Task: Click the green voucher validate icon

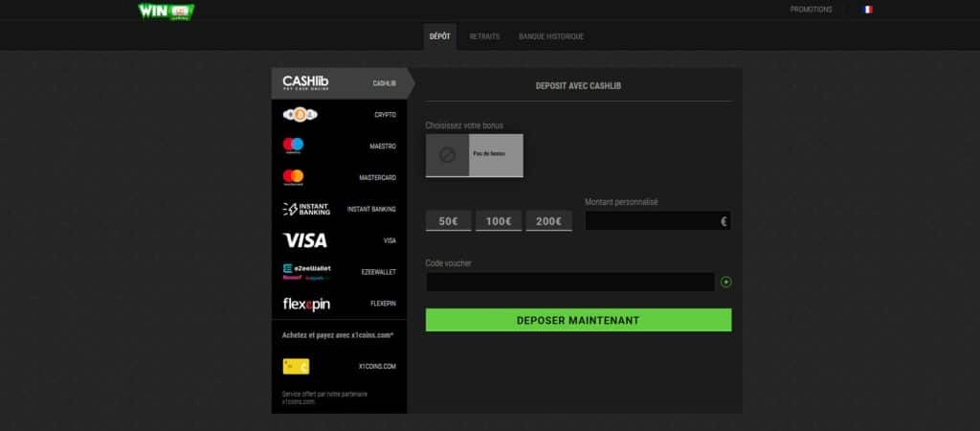Action: (726, 282)
